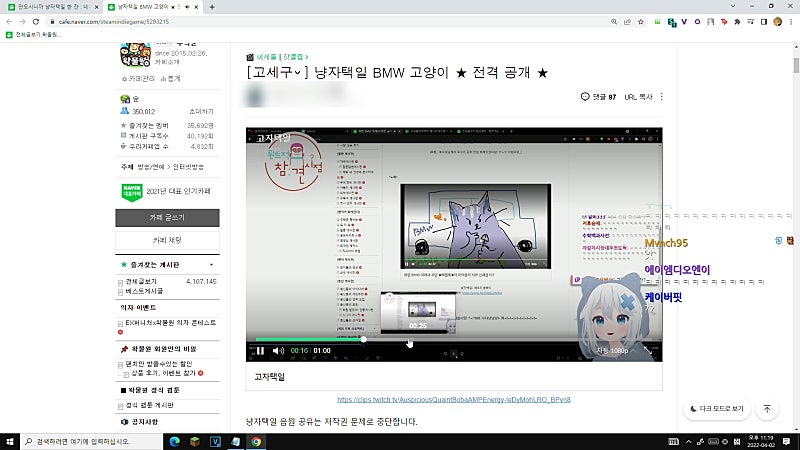
Task: Toggle video fullscreen mode
Action: pos(647,351)
